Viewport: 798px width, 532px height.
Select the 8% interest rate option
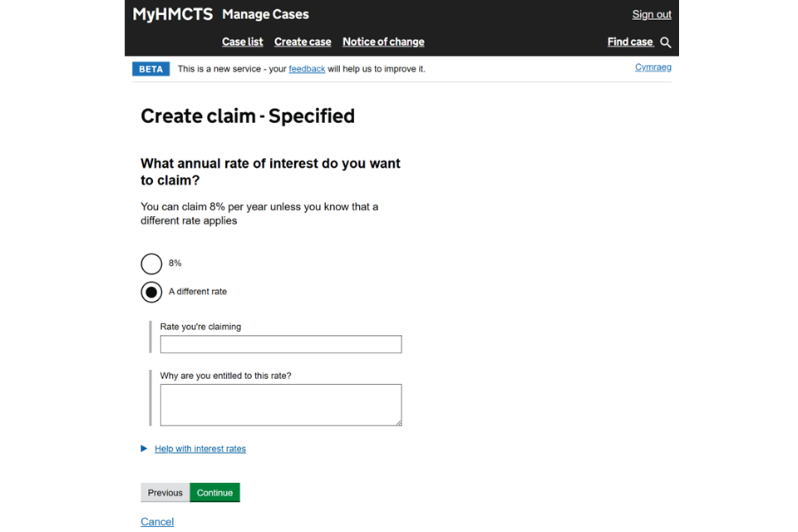point(151,264)
